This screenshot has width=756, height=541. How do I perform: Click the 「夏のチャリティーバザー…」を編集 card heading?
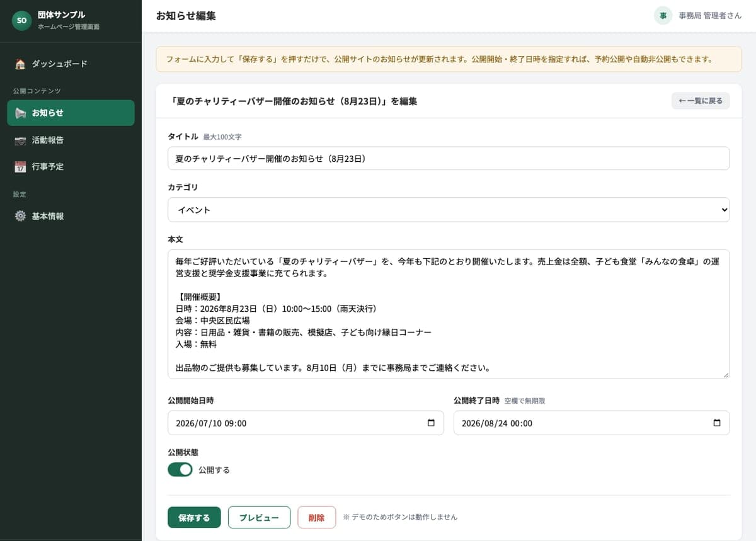(x=294, y=101)
